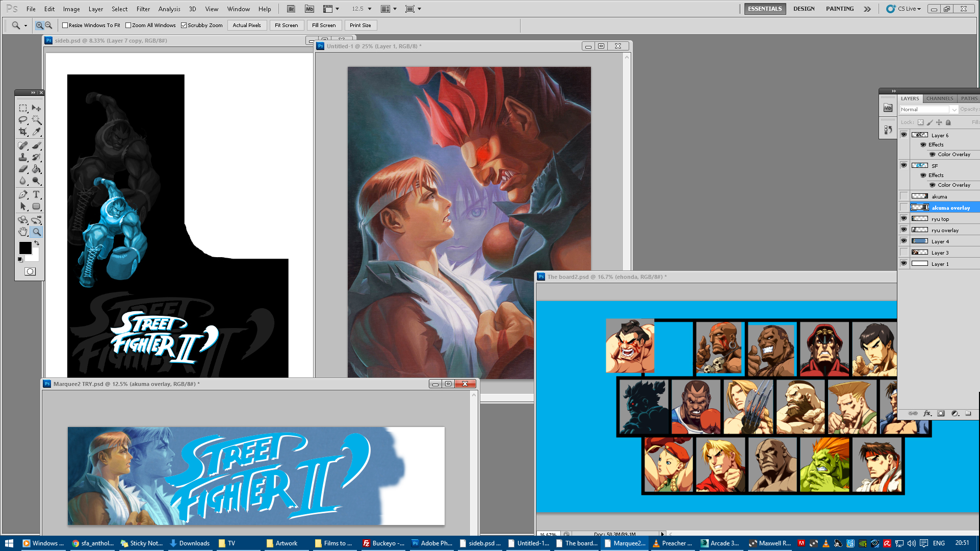
Task: Select the Pen tool
Action: (x=23, y=194)
